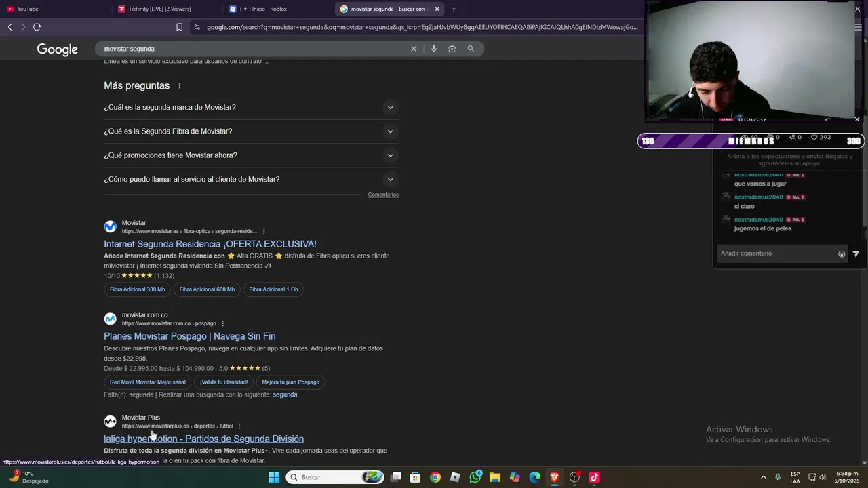This screenshot has height=488, width=868.
Task: Click the ¡Valida tu identidad! chip
Action: pos(224,382)
